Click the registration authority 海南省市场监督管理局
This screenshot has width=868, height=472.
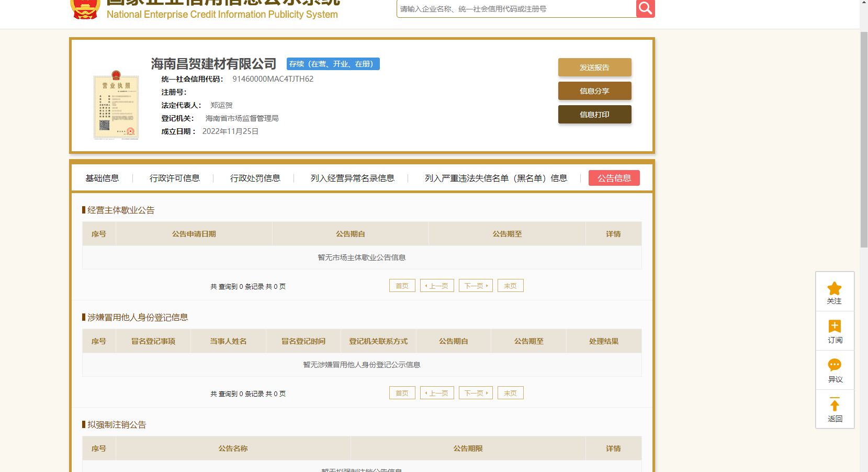pos(242,118)
